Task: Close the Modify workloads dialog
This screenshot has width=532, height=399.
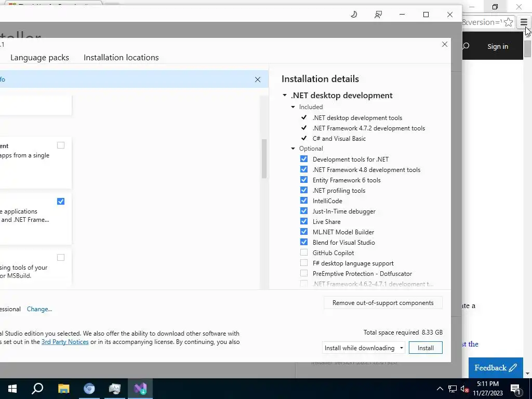Action: tap(445, 45)
